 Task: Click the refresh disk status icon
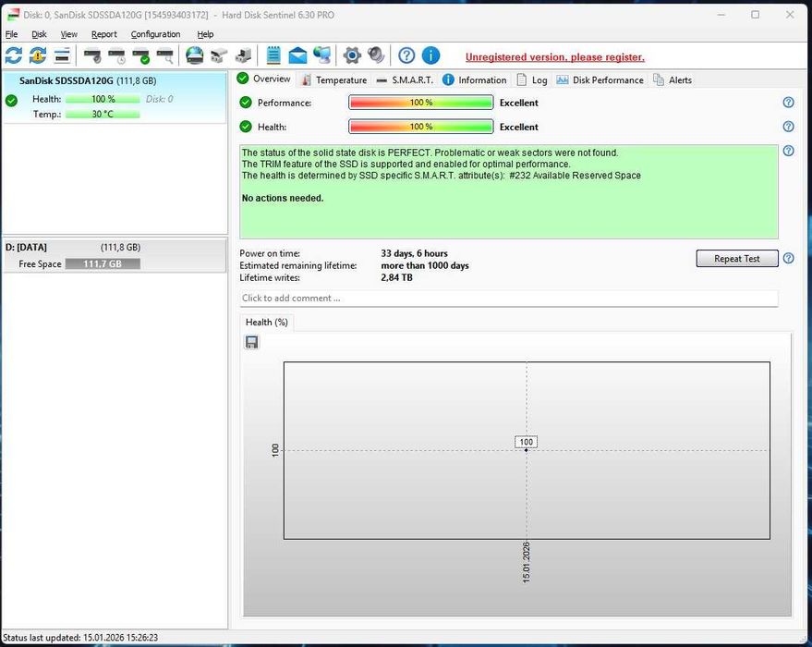[x=14, y=55]
